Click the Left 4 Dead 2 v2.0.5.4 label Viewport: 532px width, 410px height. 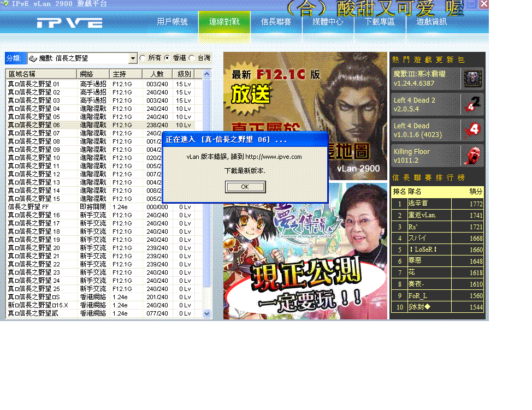click(414, 104)
